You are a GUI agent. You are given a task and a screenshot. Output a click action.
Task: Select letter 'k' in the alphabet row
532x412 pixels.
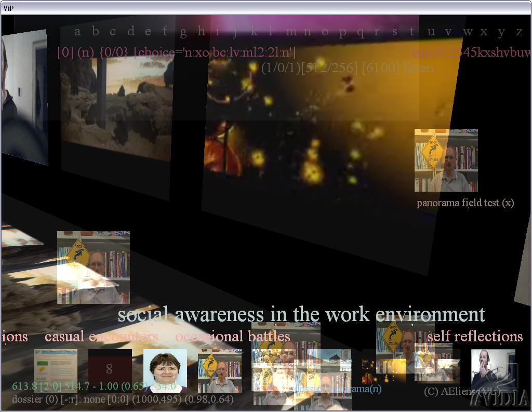(254, 31)
